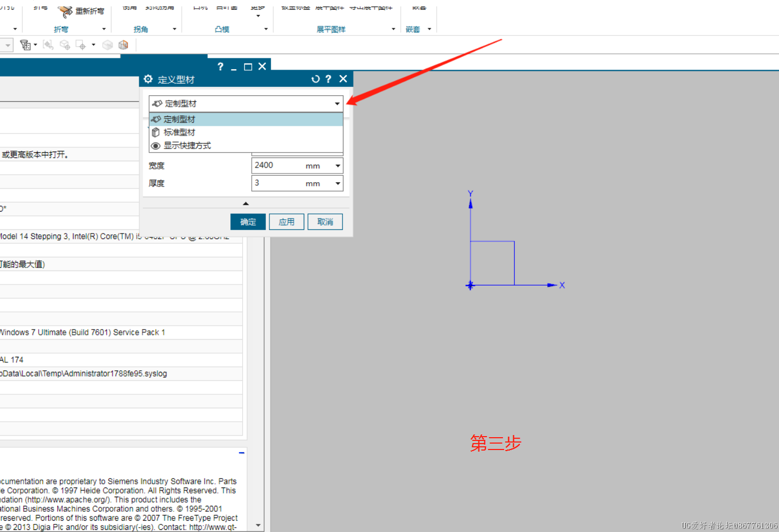Open help in the 定义型材 dialog
779x532 pixels.
328,79
